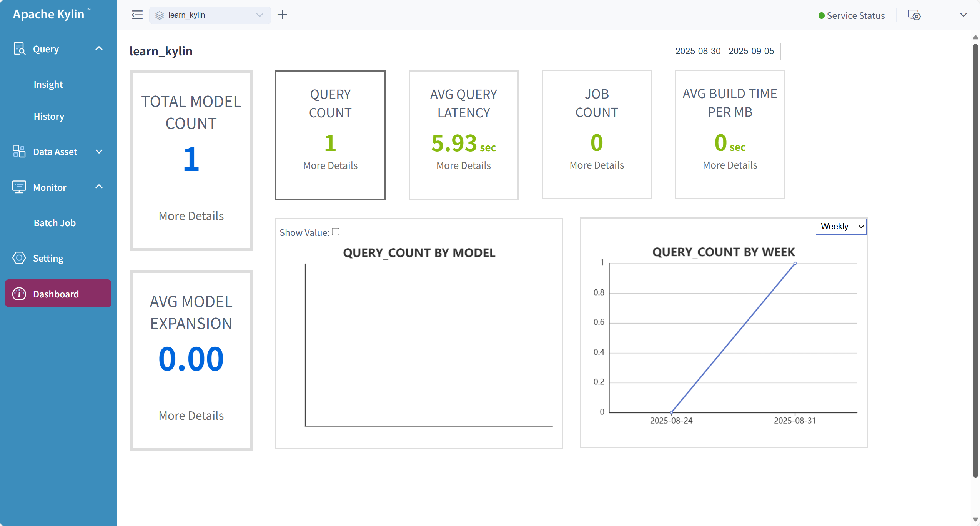Viewport: 980px width, 526px height.
Task: Enable the Show Value checkbox
Action: pos(336,232)
